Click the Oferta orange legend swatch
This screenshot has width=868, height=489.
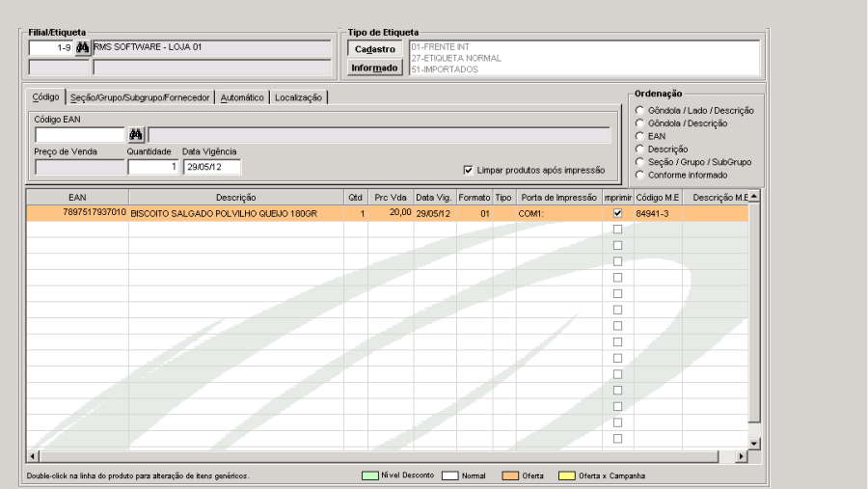pyautogui.click(x=510, y=475)
